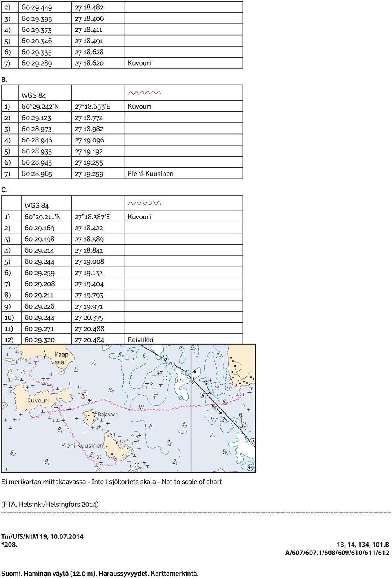Click the "Kuvouri" island label on the chart
Image resolution: width=392 pixels, height=578 pixels.
pyautogui.click(x=38, y=400)
